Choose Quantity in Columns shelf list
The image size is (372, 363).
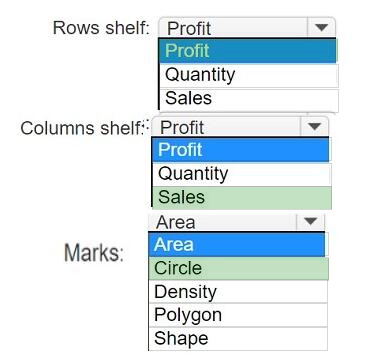[x=242, y=174]
